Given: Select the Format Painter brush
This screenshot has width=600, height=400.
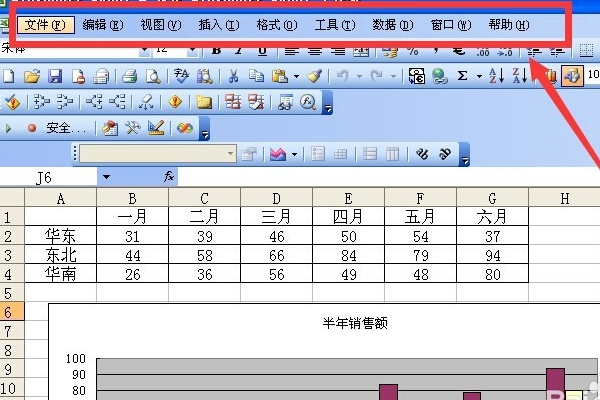Looking at the screenshot, I should (x=314, y=76).
